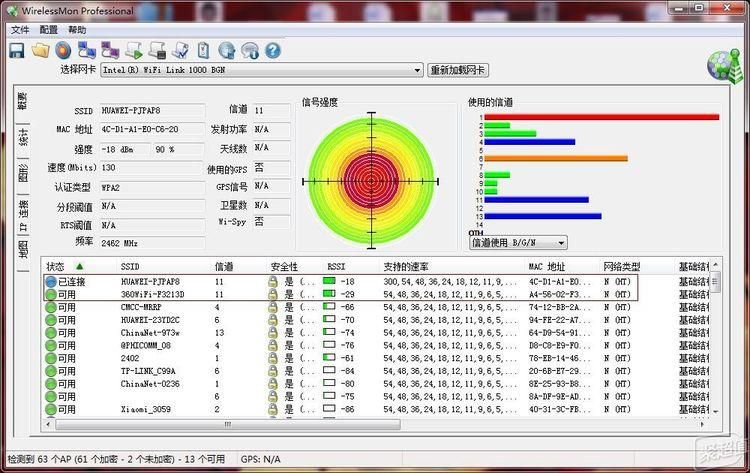Viewport: 750px width, 473px height.
Task: Click the 重新加载网卡 button
Action: [x=458, y=70]
